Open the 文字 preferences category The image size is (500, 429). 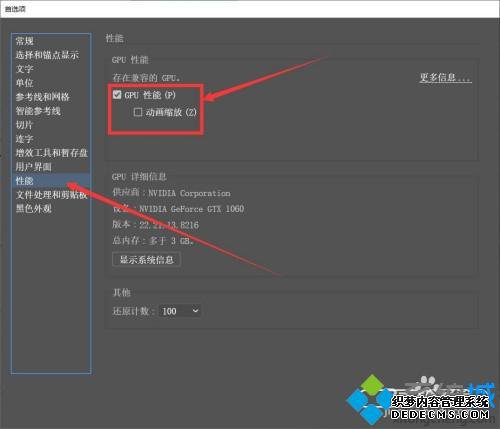(x=24, y=69)
